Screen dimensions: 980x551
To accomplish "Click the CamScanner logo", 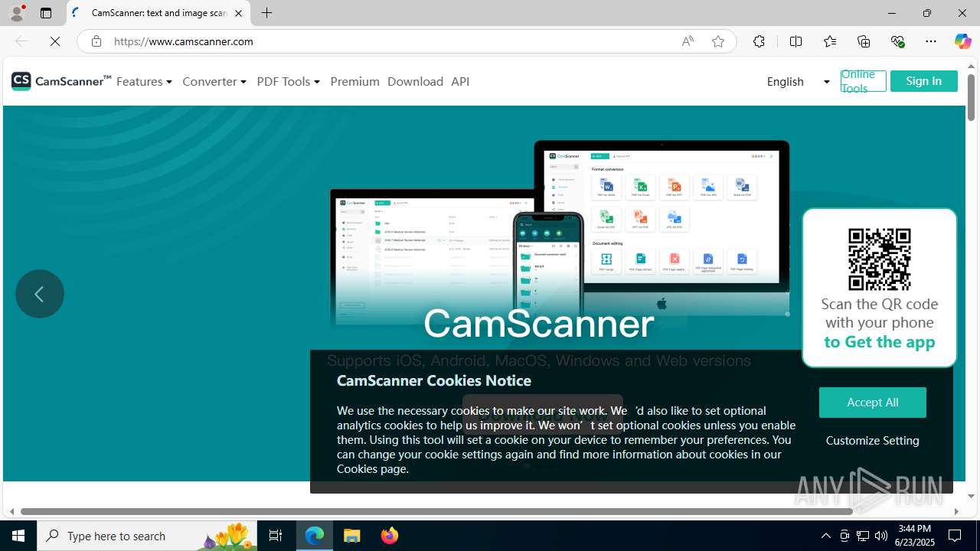I will (x=61, y=81).
